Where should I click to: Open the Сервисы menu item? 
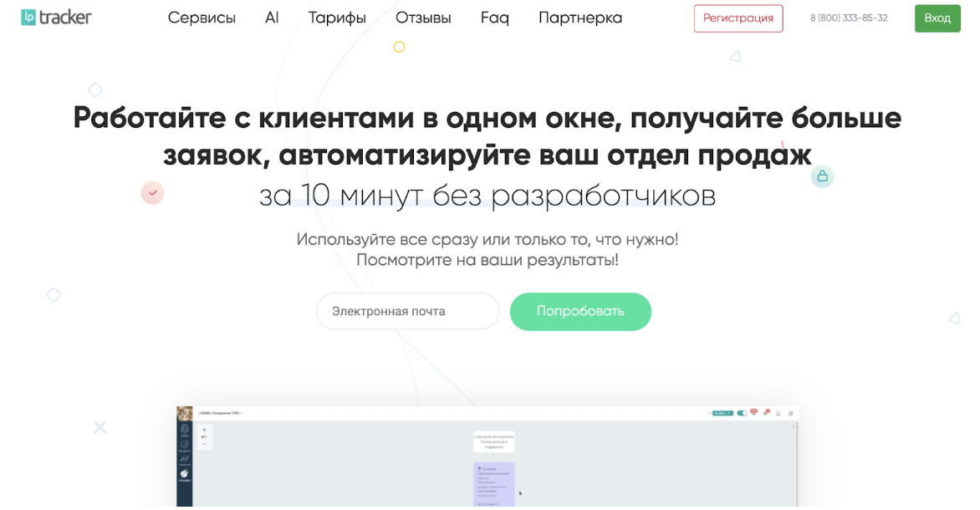(202, 18)
